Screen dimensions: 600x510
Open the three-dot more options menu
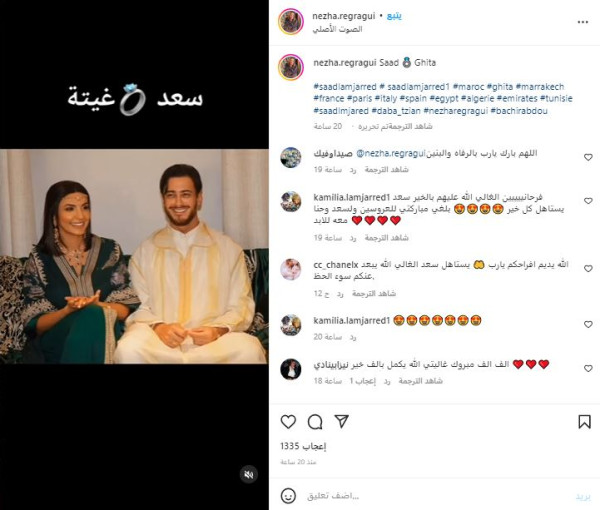point(583,22)
